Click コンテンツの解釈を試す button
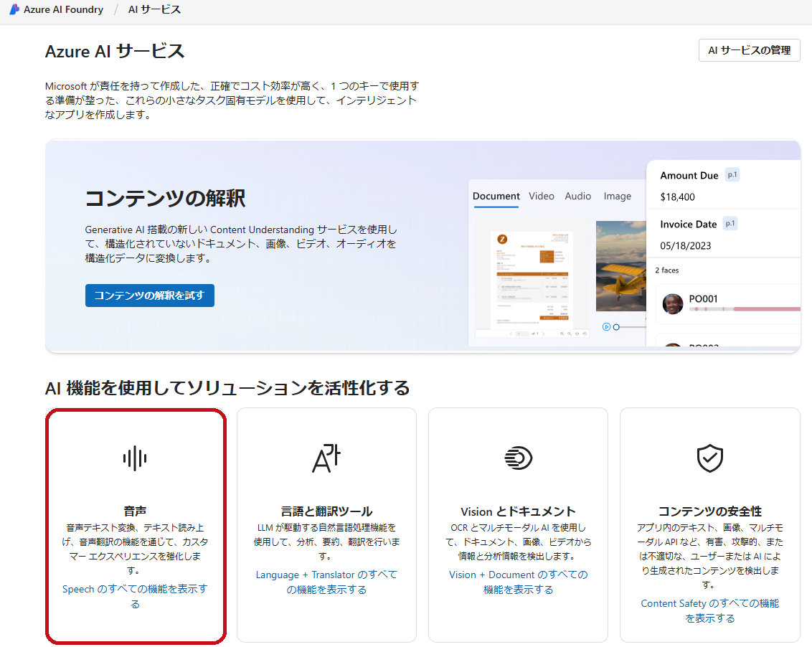The height and width of the screenshot is (647, 812). click(150, 296)
